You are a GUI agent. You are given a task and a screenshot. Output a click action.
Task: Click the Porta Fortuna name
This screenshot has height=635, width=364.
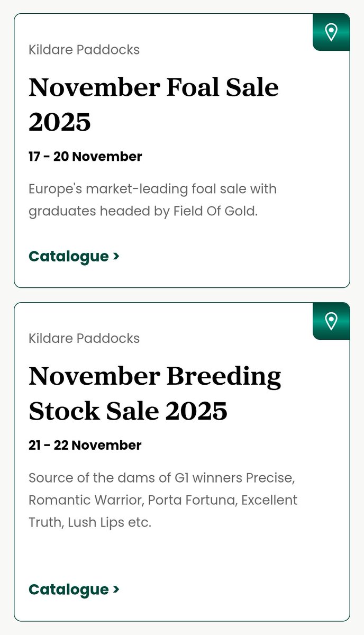coord(192,500)
